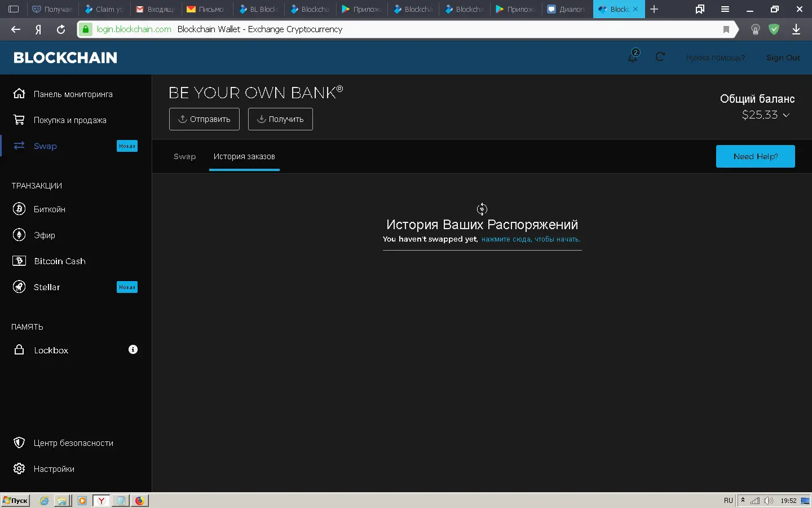Click the Need Help? button

tap(756, 156)
